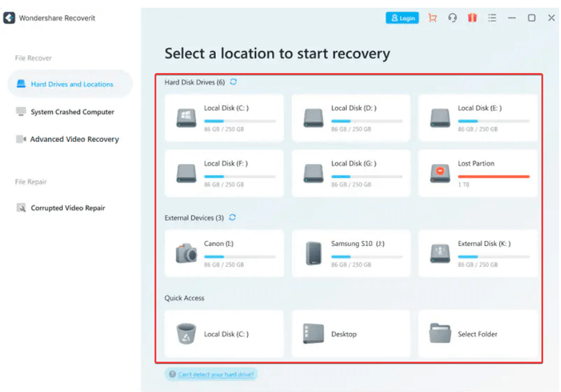Click the System Crashed Computer monitor icon

[21, 112]
